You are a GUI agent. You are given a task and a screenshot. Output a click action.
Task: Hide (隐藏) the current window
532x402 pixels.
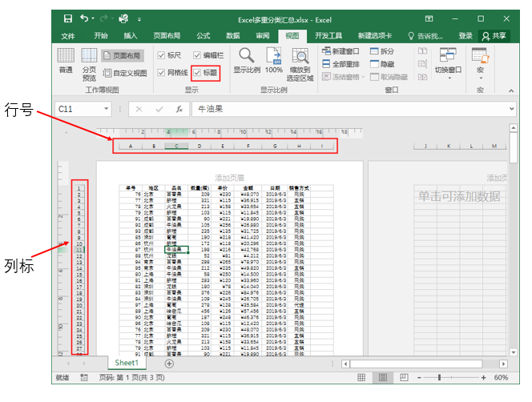[382, 64]
